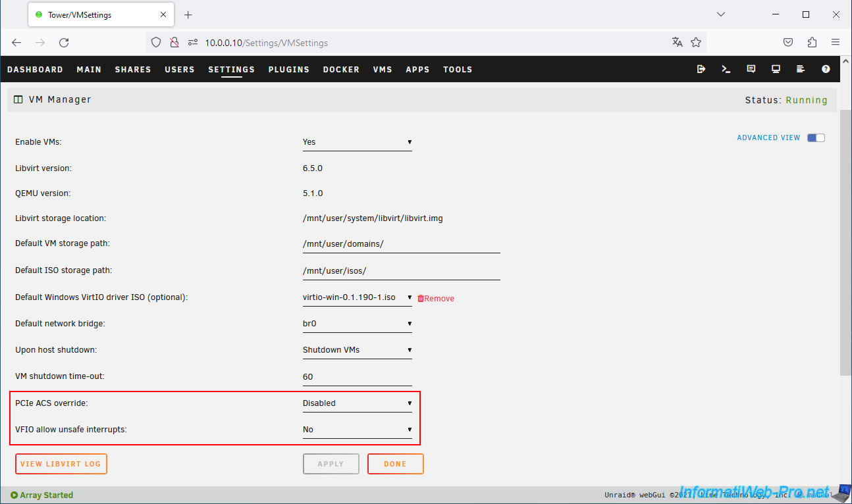Click the info monitor icon in header
The height and width of the screenshot is (504, 852).
(x=776, y=69)
